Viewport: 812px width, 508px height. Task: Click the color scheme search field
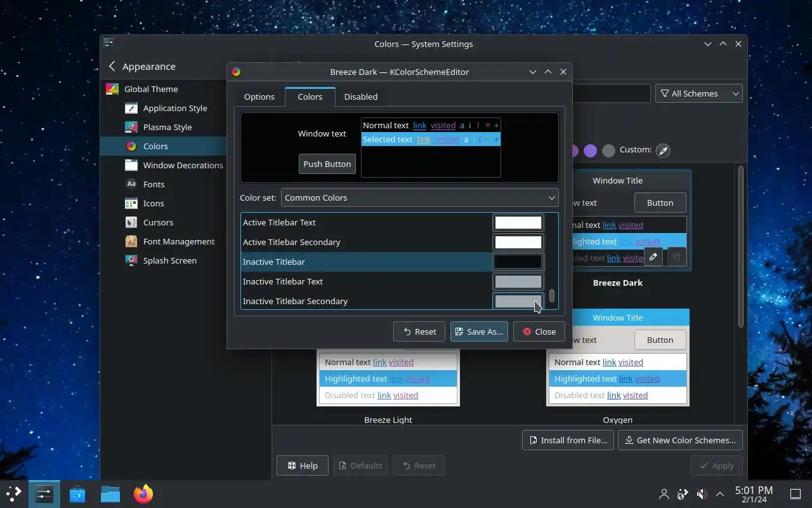[611, 93]
